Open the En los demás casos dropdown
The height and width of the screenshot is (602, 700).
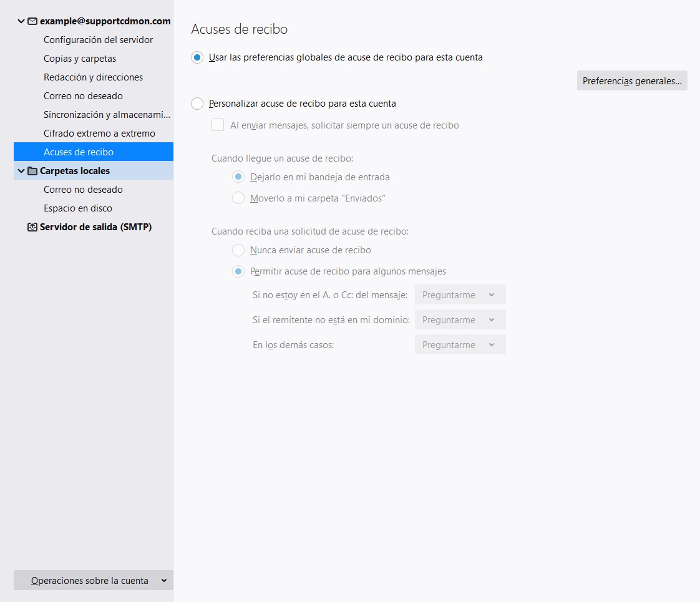[460, 345]
